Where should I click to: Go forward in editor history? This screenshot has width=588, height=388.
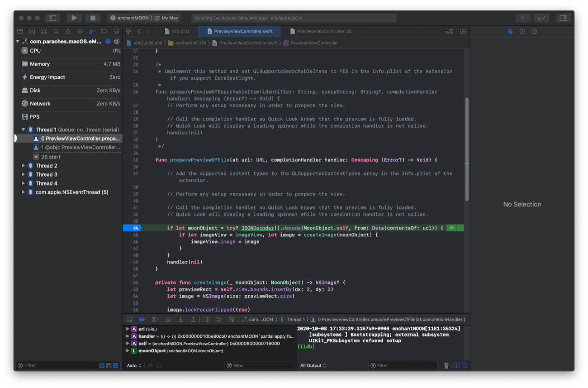pos(148,32)
